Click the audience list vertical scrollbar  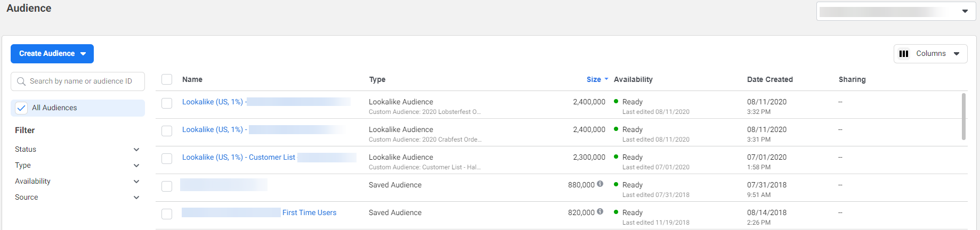point(963,117)
